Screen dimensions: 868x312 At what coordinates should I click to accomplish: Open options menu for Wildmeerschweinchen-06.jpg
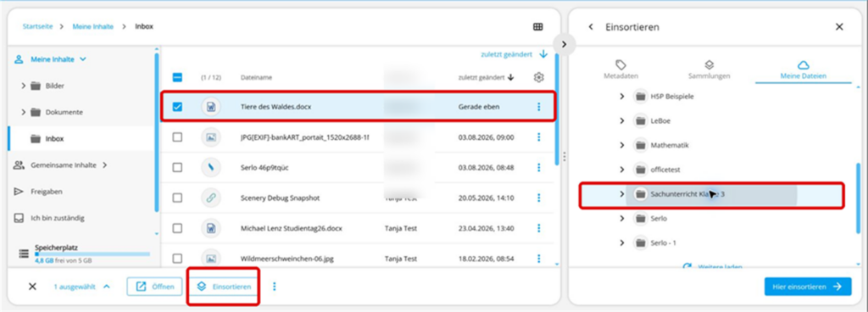[x=538, y=259]
